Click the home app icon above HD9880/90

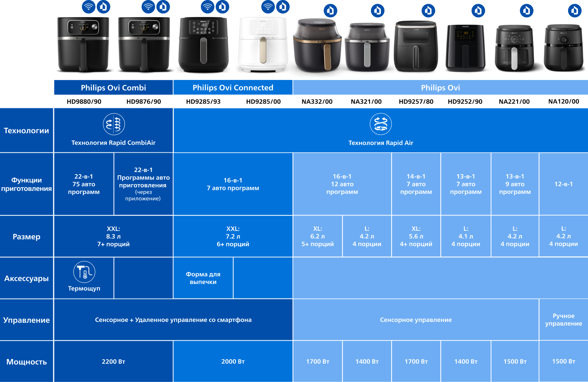coord(103,7)
